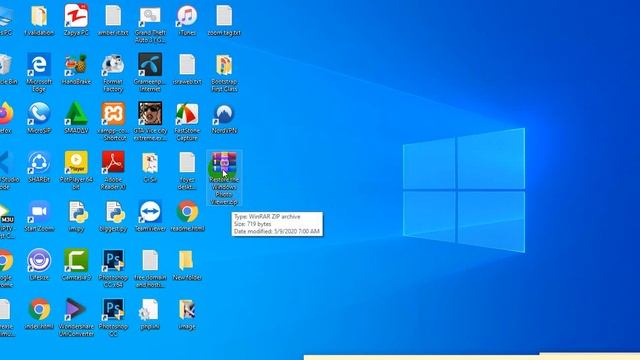Select the Zapya PC shortcut

(x=76, y=16)
